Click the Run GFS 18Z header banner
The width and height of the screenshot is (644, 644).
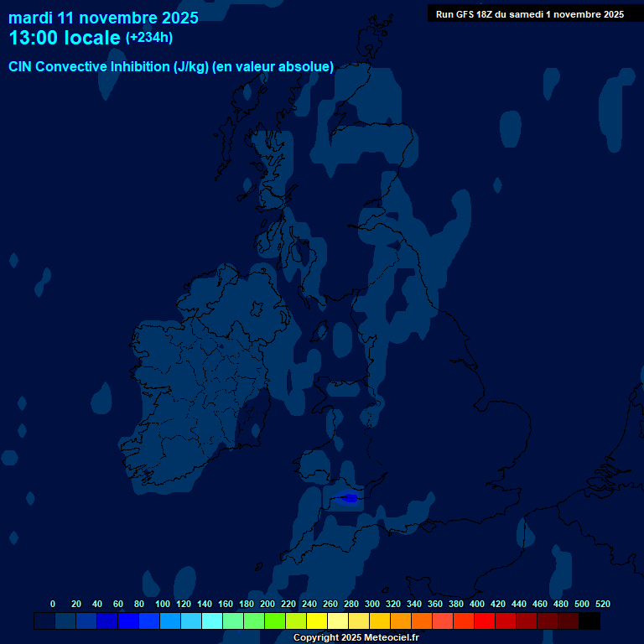pos(529,14)
